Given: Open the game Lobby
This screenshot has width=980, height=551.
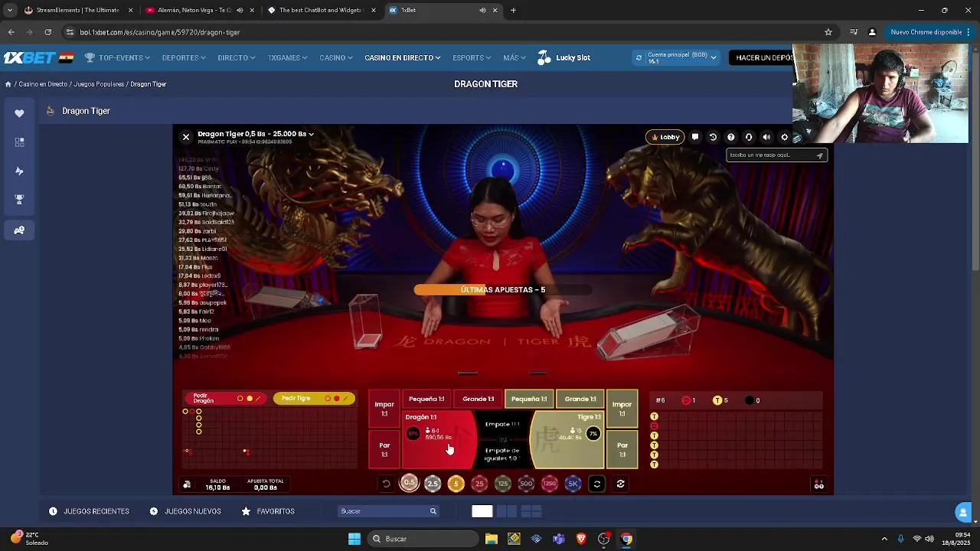Looking at the screenshot, I should (665, 137).
